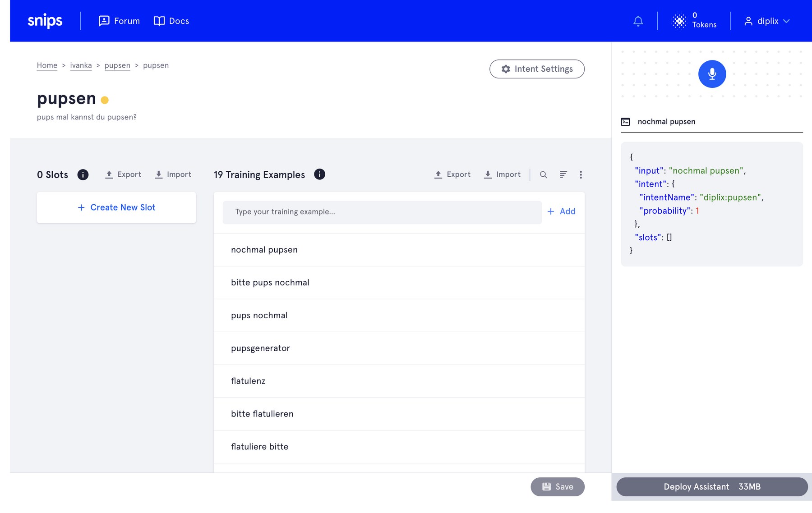Open the sort icon for training examples
Viewport: 812px width, 513px height.
(563, 175)
